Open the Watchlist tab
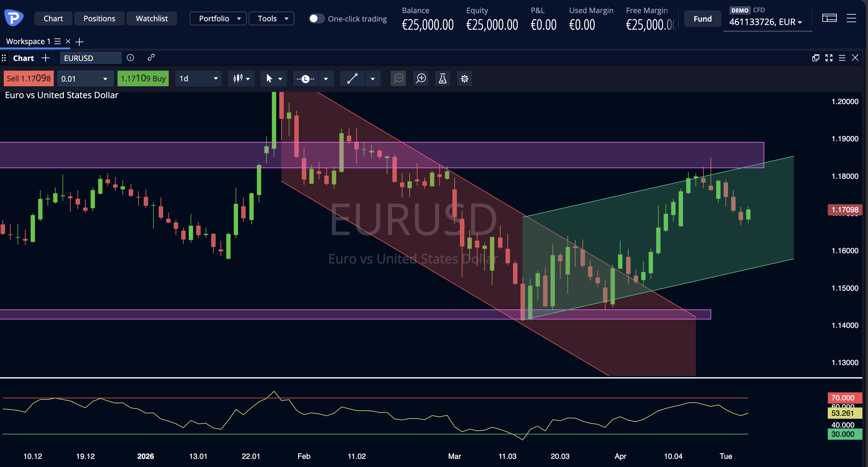Image resolution: width=868 pixels, height=467 pixels. [x=152, y=18]
